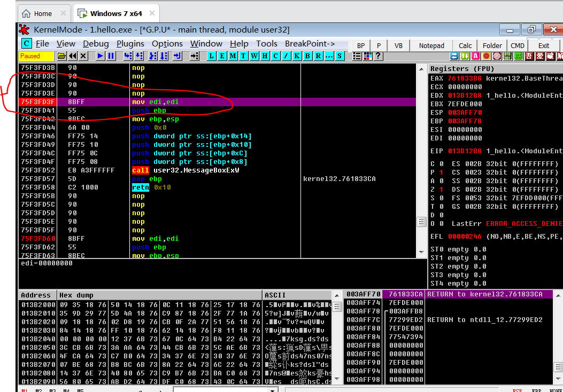The width and height of the screenshot is (563, 392).
Task: Click the Exit button
Action: point(544,45)
